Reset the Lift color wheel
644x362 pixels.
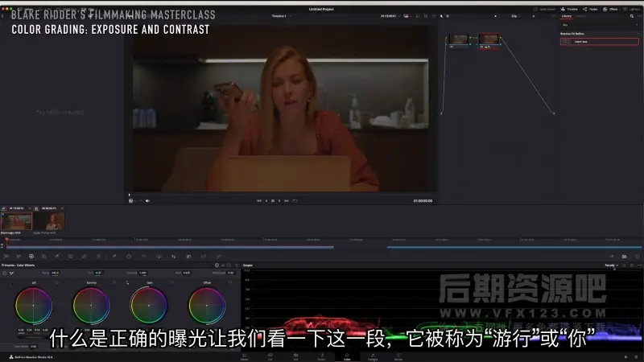(55, 283)
